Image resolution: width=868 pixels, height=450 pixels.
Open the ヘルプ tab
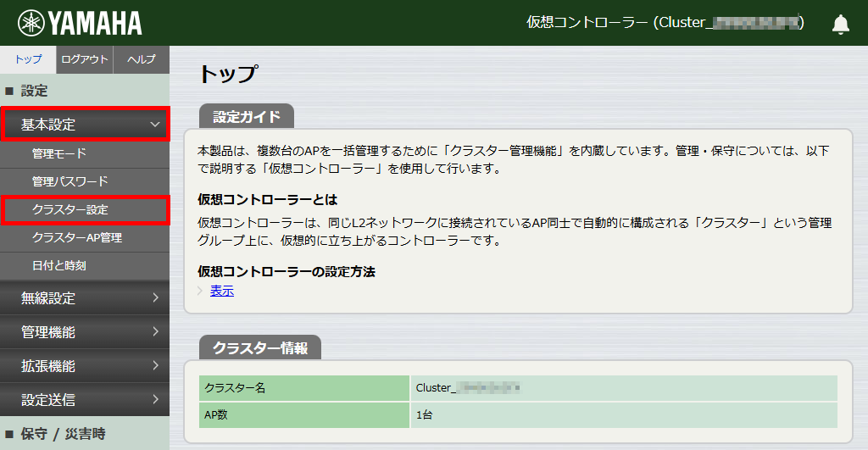point(142,59)
